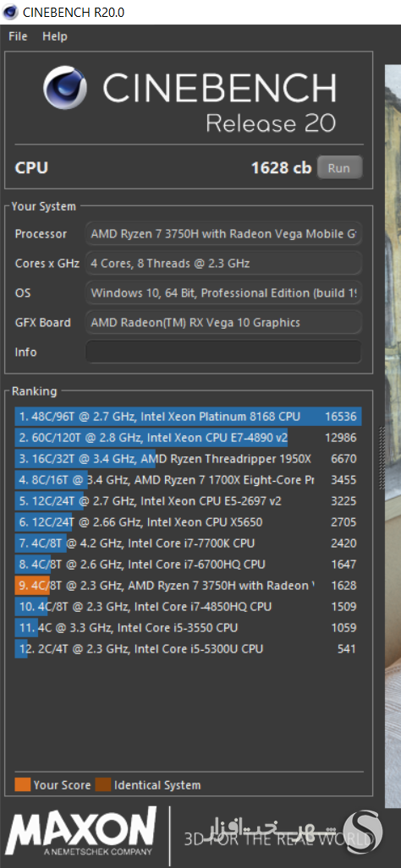Select the Processor field showing AMD Ryzen 7 3750H
401x868 pixels.
click(x=223, y=233)
